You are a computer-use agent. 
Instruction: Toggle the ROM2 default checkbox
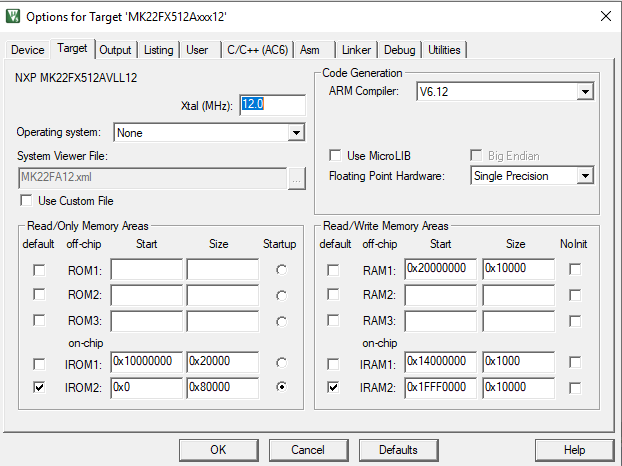[x=39, y=295]
